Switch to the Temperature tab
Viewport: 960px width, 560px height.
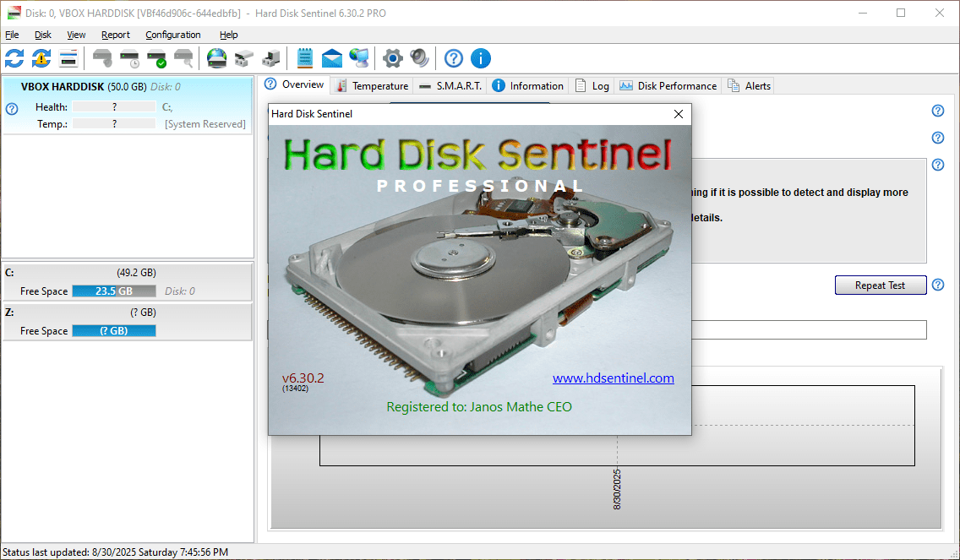point(372,85)
